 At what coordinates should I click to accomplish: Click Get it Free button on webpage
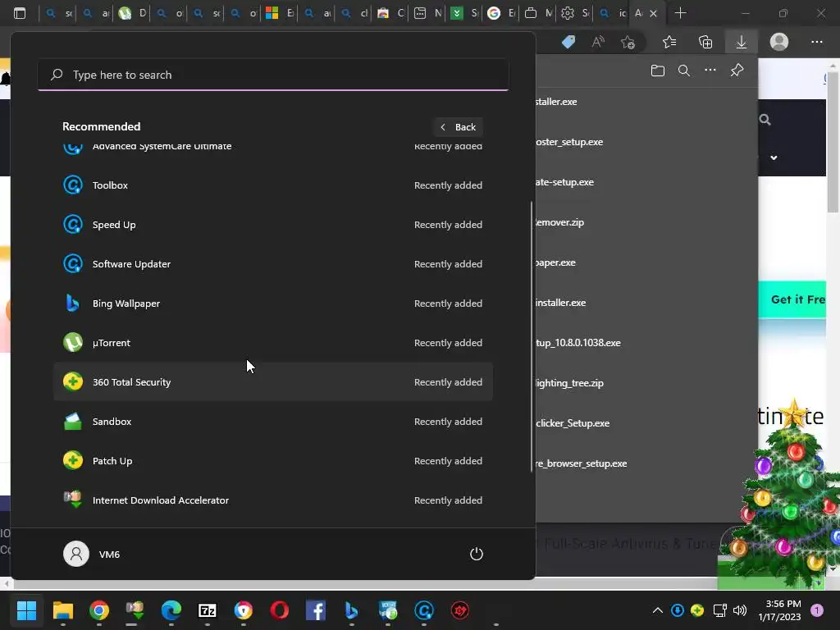point(792,299)
